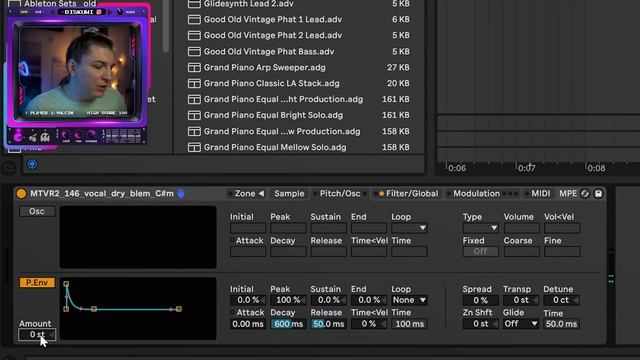
Task: Click the pitch envelope Amount 0 st field
Action: click(x=37, y=335)
